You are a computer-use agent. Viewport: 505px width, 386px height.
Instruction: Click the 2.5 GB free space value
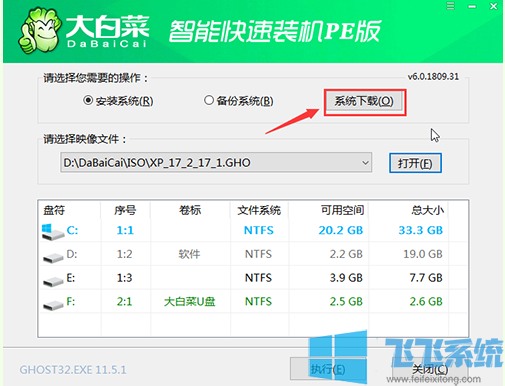tap(346, 301)
